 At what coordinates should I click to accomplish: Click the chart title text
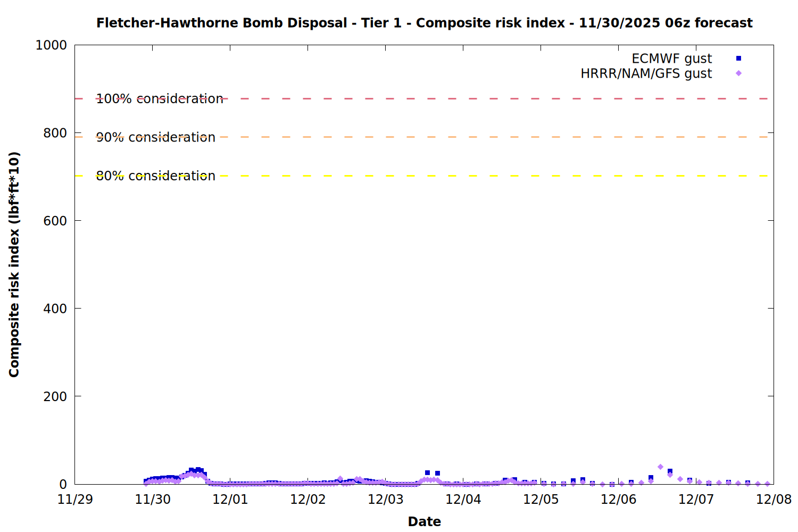[424, 23]
